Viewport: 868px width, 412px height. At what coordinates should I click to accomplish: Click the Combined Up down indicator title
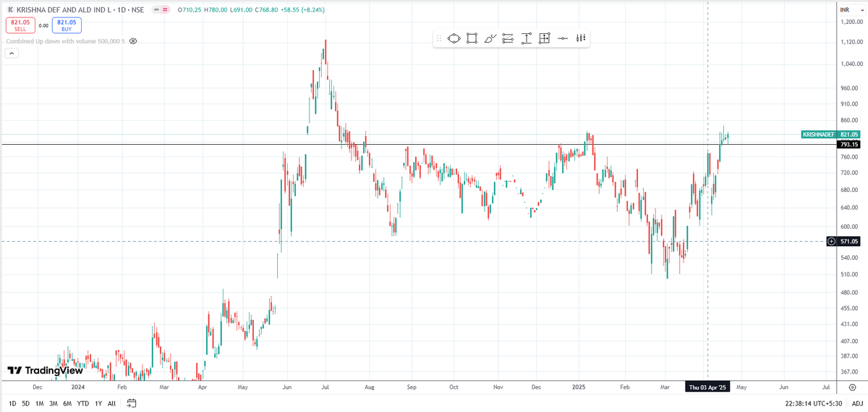65,41
